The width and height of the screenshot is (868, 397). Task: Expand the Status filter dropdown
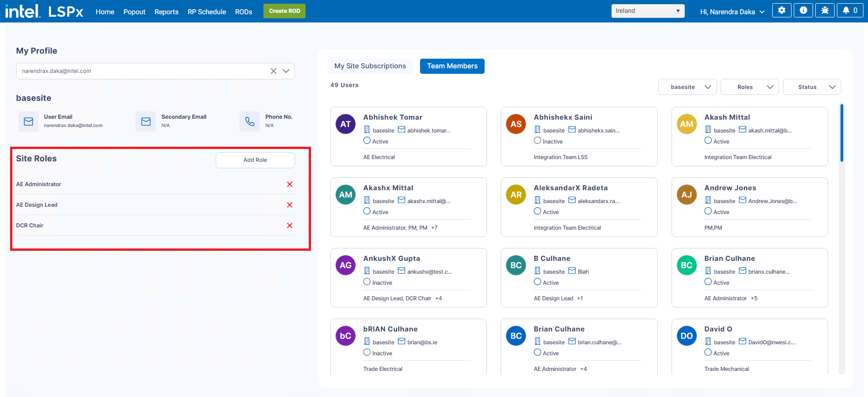(x=812, y=87)
